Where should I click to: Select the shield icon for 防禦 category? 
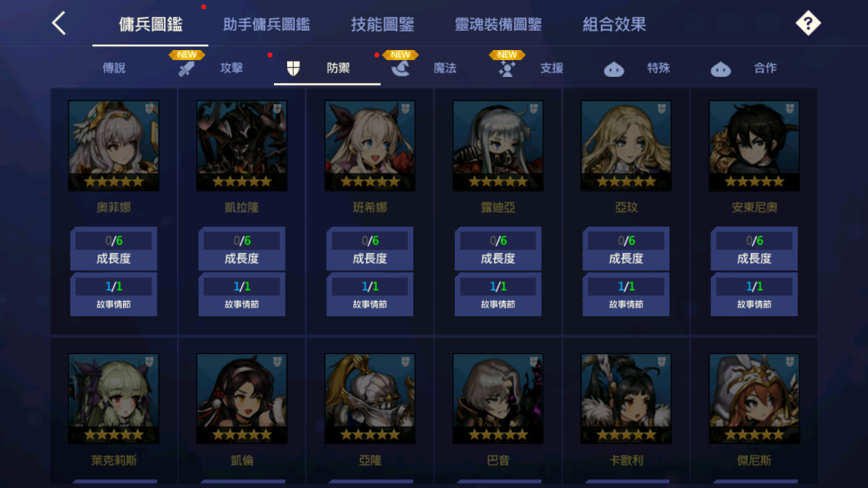click(293, 69)
